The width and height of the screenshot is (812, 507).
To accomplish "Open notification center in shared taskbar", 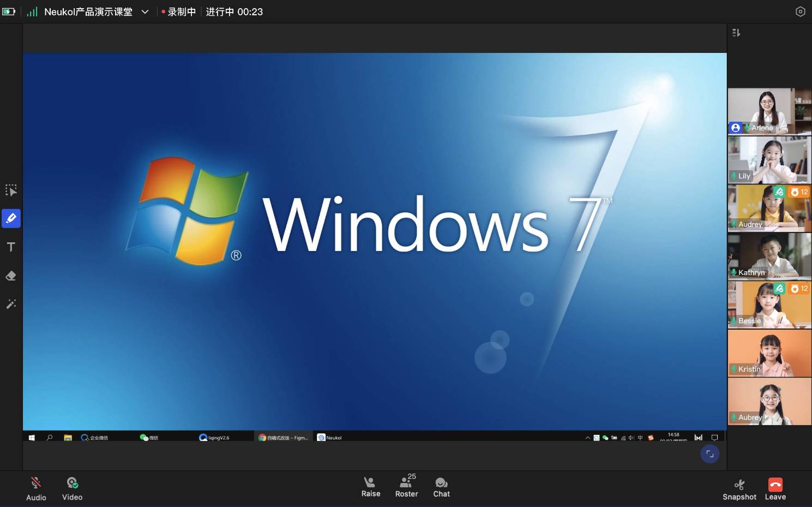I will click(x=714, y=438).
